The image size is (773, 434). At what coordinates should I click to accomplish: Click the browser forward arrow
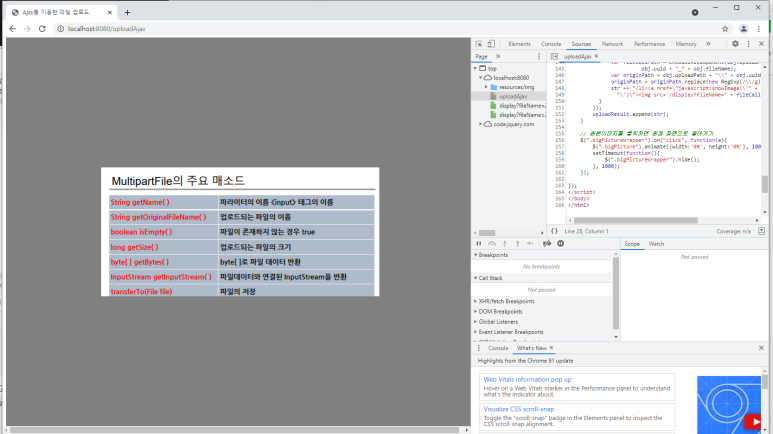click(27, 29)
